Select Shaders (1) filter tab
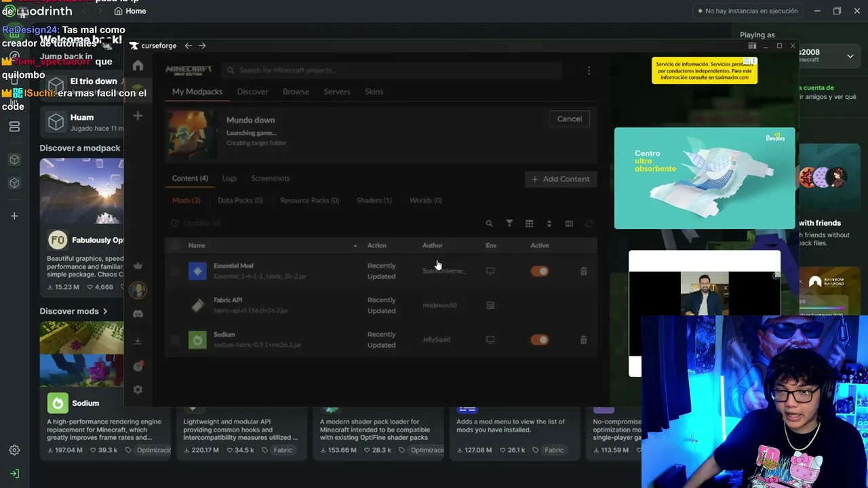 [x=374, y=201]
